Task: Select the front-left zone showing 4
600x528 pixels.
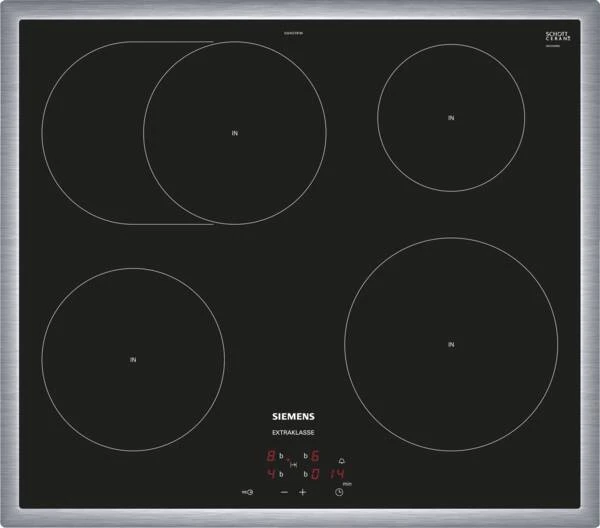Action: coord(271,472)
